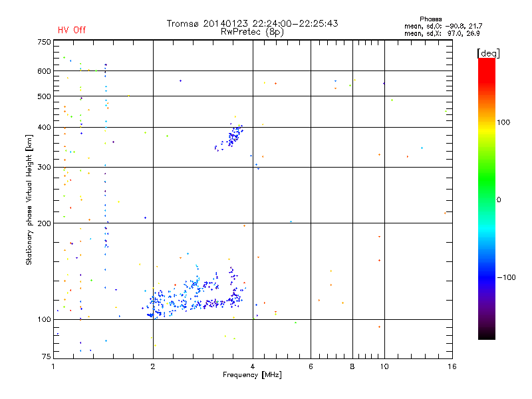Click the '75' height axis label
This screenshot has width=532, height=399.
click(47, 356)
